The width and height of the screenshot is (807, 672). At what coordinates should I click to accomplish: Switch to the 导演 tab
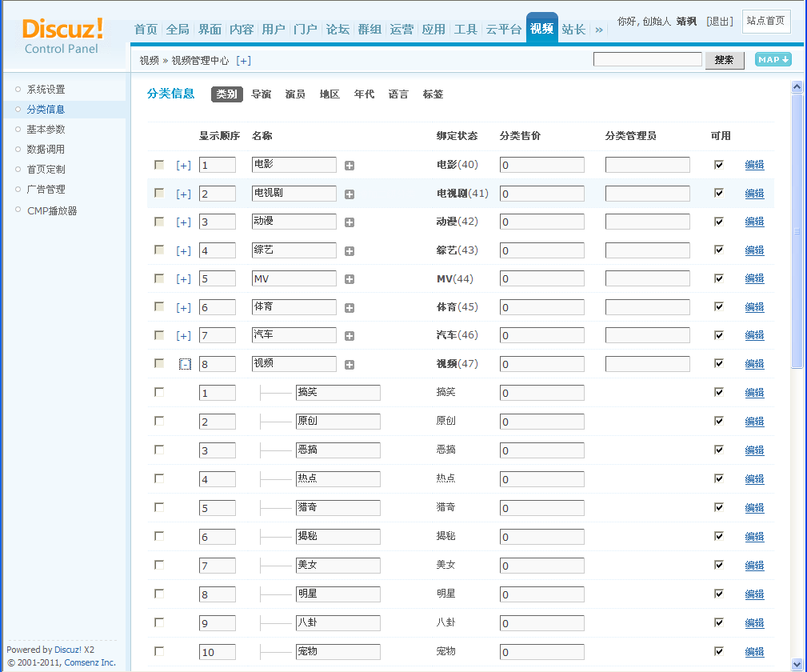click(x=261, y=94)
